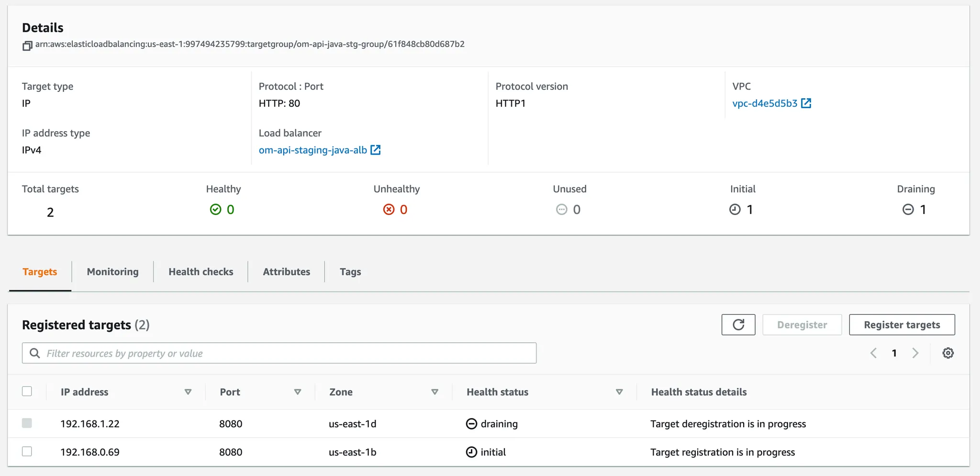
Task: Open VPC external link icon
Action: click(x=806, y=103)
